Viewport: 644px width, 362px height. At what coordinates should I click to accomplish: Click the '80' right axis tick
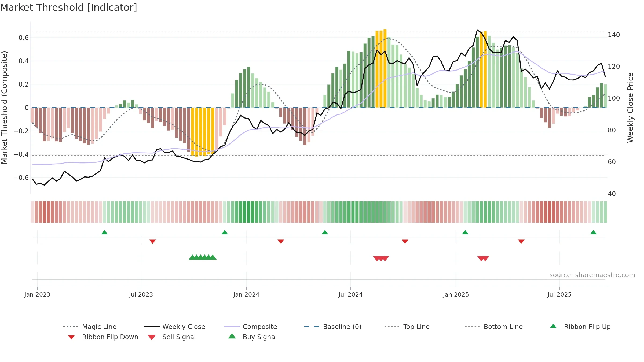(612, 130)
